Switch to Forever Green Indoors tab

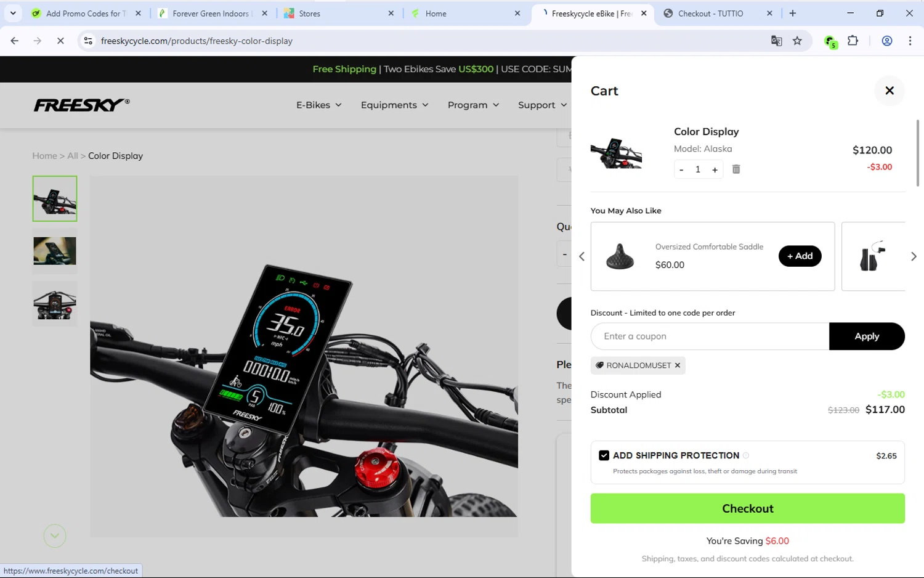[x=211, y=14]
